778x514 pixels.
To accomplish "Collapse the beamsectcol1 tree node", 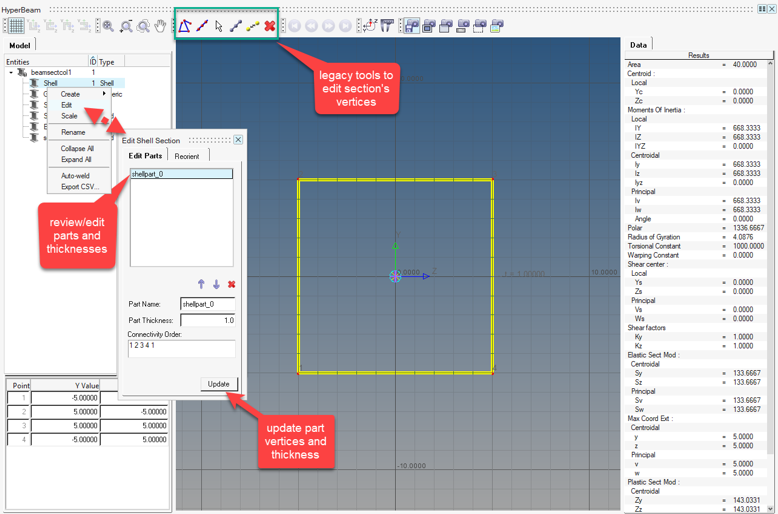I will (11, 73).
